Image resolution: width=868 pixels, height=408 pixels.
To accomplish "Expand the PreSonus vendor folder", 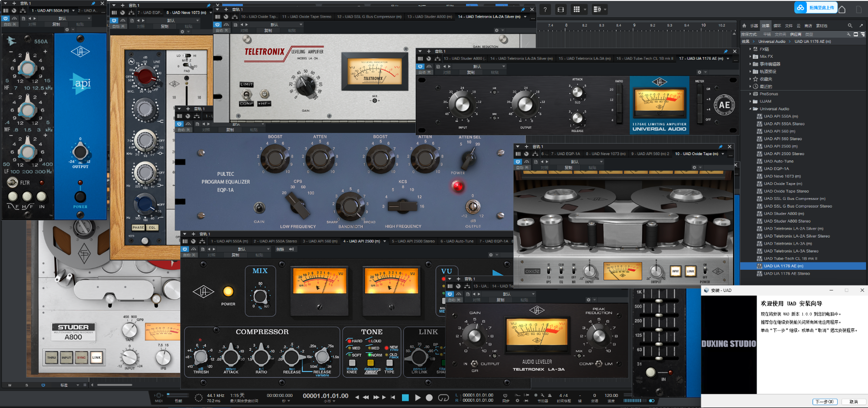I will [x=750, y=94].
